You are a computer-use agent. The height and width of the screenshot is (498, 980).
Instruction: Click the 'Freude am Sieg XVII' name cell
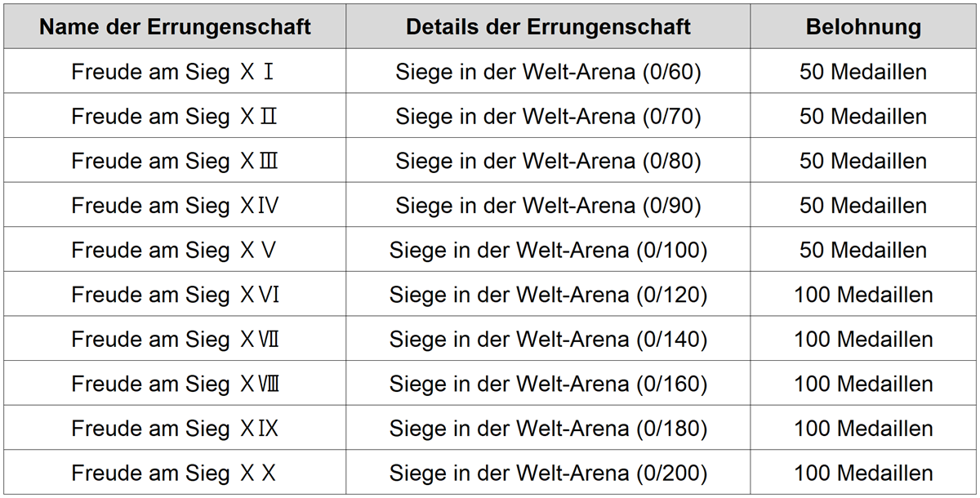(175, 339)
